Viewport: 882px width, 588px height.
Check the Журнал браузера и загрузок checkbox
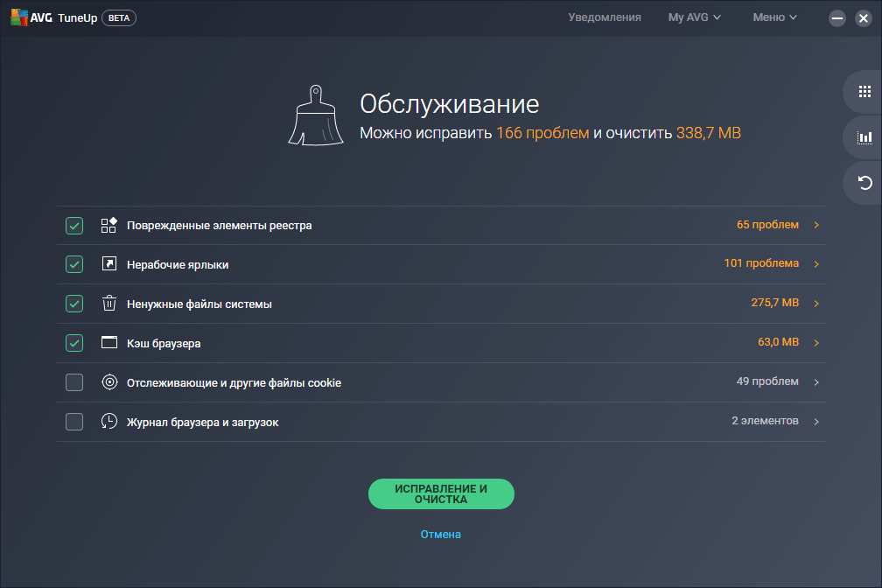74,422
